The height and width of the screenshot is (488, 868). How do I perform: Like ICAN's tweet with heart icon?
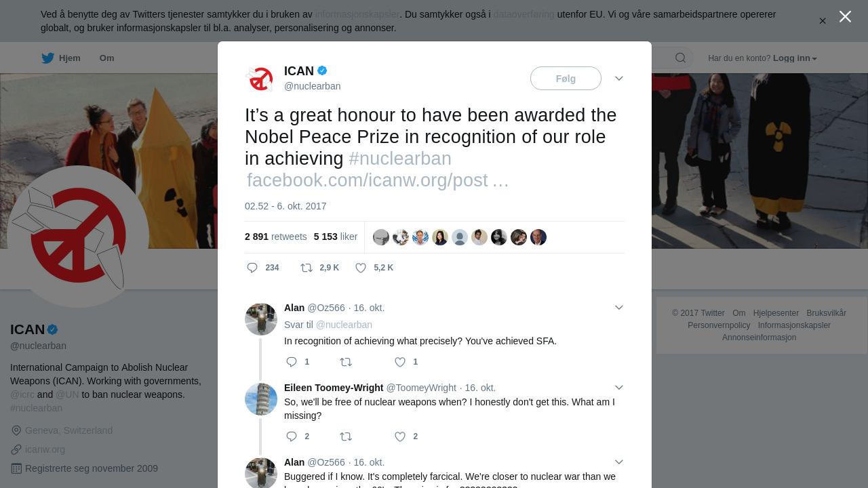point(361,268)
